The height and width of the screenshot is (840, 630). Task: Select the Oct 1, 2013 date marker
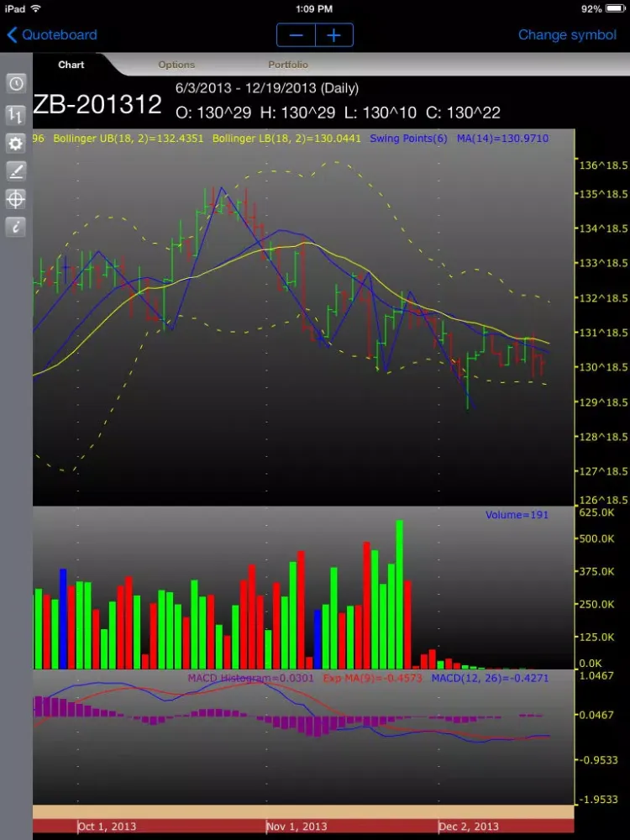[x=107, y=826]
